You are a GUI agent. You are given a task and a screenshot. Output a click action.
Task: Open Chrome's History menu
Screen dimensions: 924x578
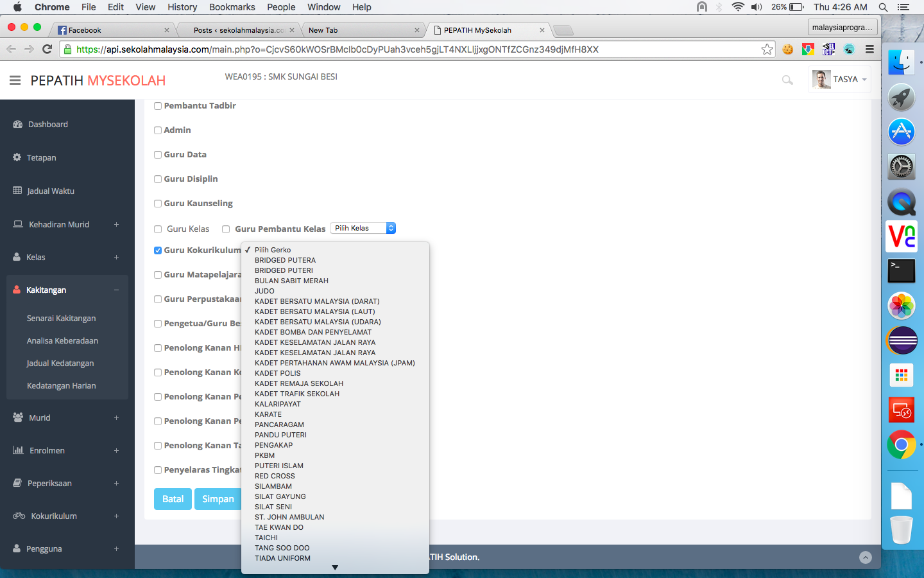182,7
